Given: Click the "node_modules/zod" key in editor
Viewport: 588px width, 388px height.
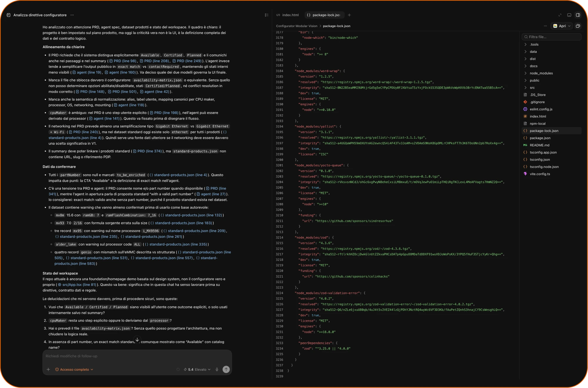Looking at the screenshot, I should [312, 238].
